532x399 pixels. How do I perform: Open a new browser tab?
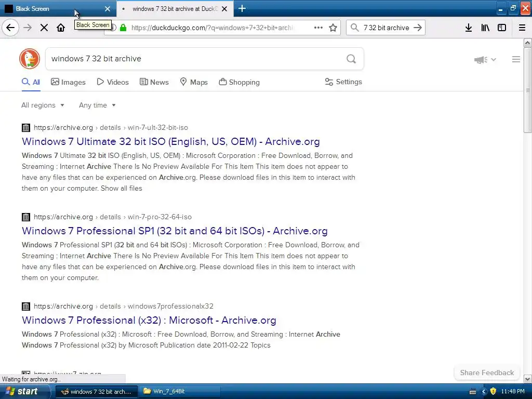[242, 8]
